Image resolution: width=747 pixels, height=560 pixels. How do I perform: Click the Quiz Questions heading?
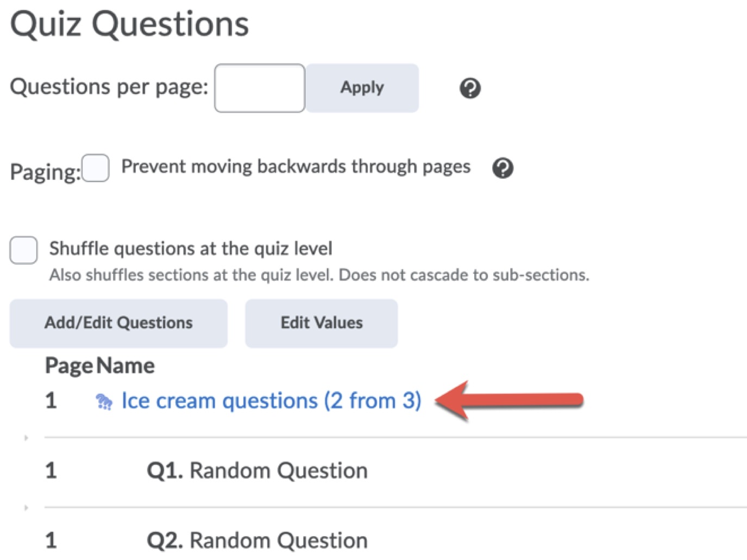(129, 24)
